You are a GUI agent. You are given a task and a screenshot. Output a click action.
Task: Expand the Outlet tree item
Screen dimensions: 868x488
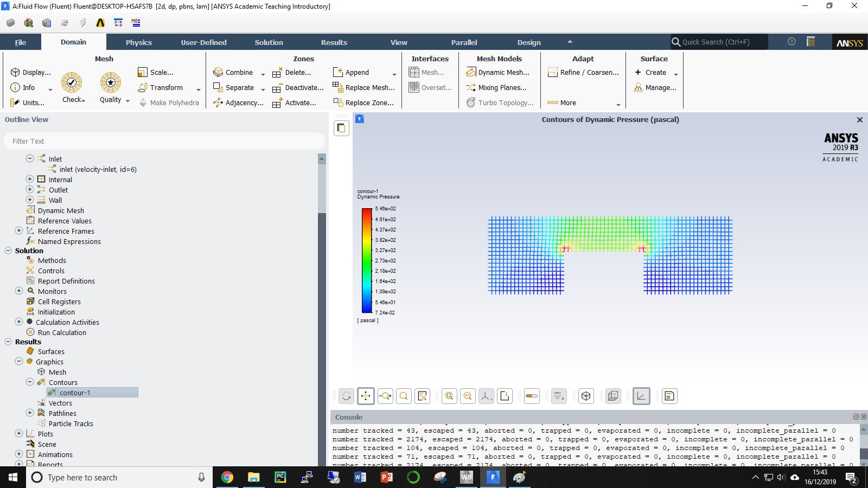point(30,189)
